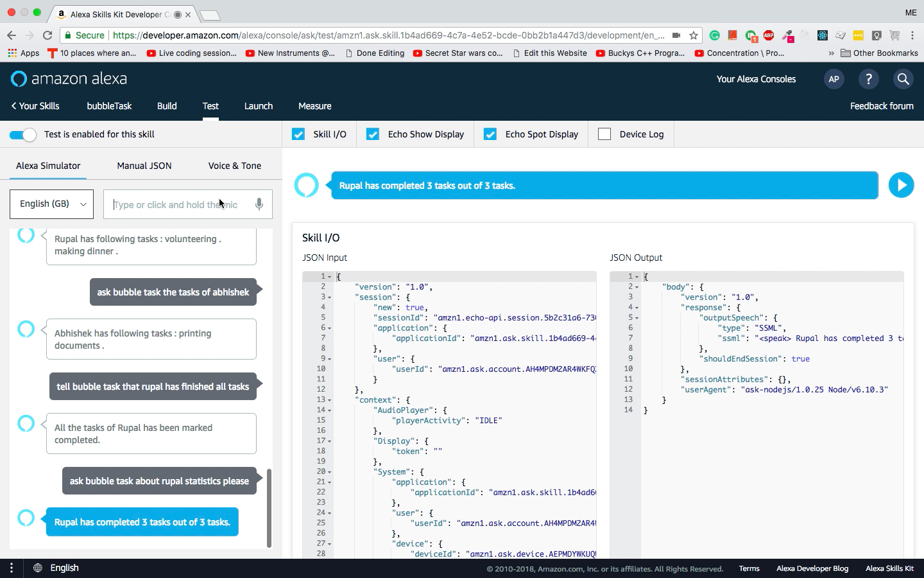
Task: Click the React Developer Tools extension icon
Action: tap(823, 35)
